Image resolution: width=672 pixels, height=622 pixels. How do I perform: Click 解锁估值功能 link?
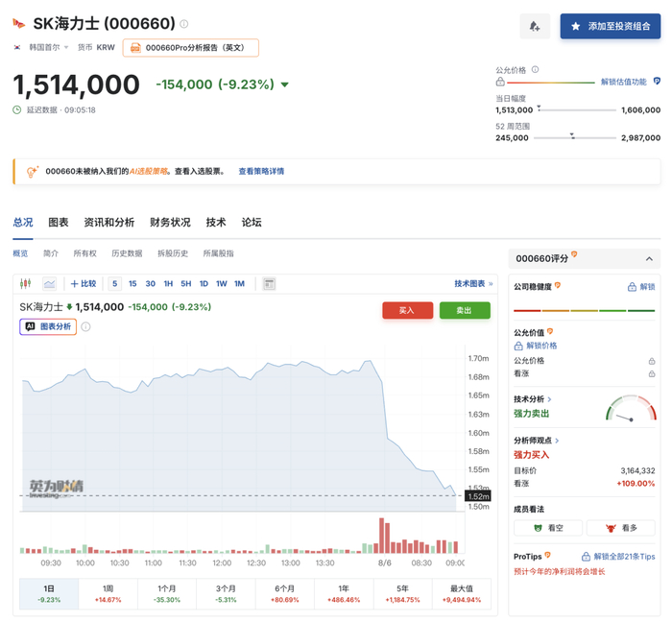pos(624,82)
